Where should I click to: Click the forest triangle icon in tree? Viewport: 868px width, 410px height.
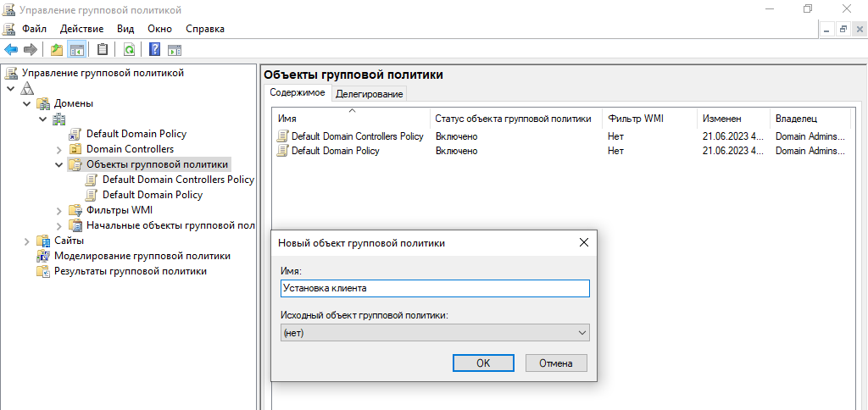(27, 89)
